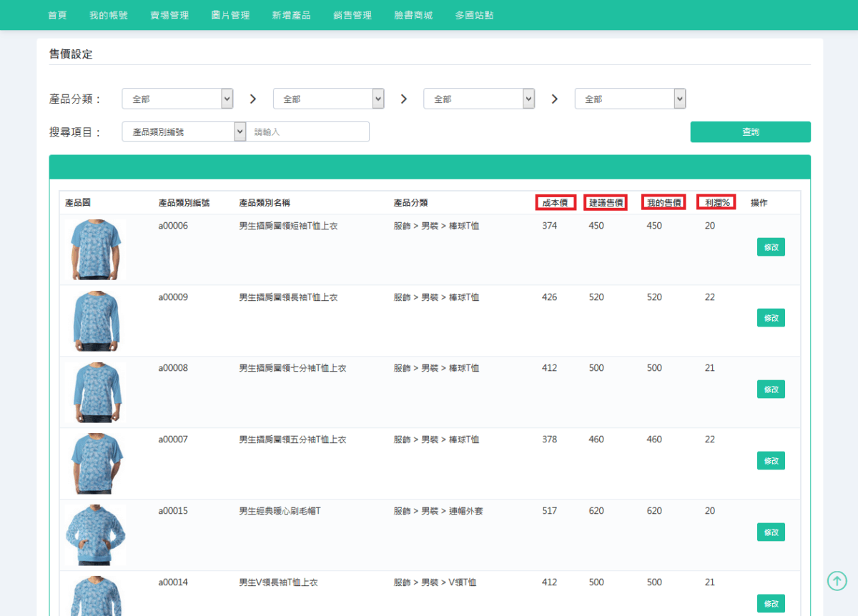Go to 臉書商城 section

tap(413, 14)
